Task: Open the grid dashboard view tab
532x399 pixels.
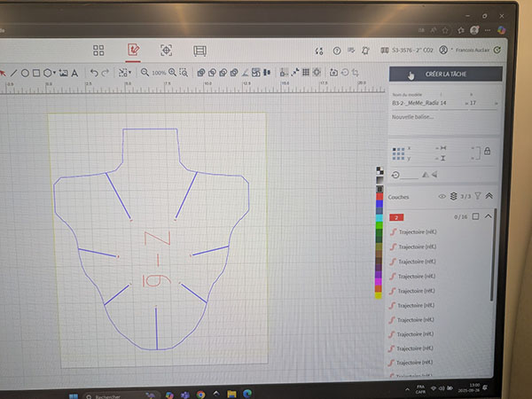Action: pos(98,51)
